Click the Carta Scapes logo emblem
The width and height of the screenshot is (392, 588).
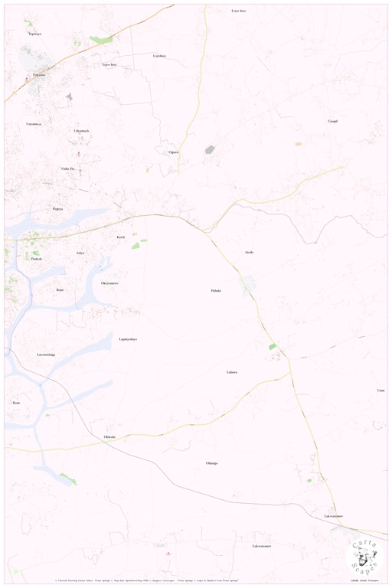pyautogui.click(x=365, y=557)
